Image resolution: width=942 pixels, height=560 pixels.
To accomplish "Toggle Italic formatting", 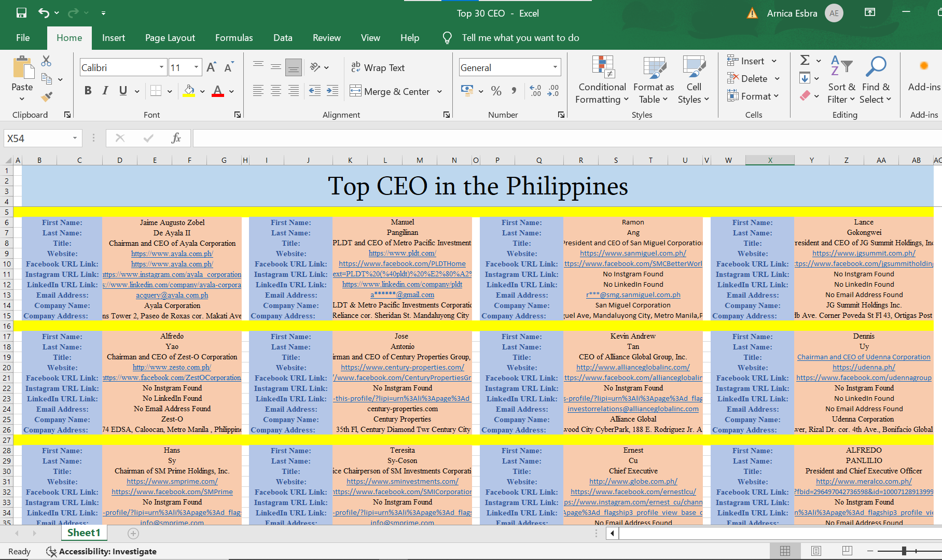I will coord(105,91).
